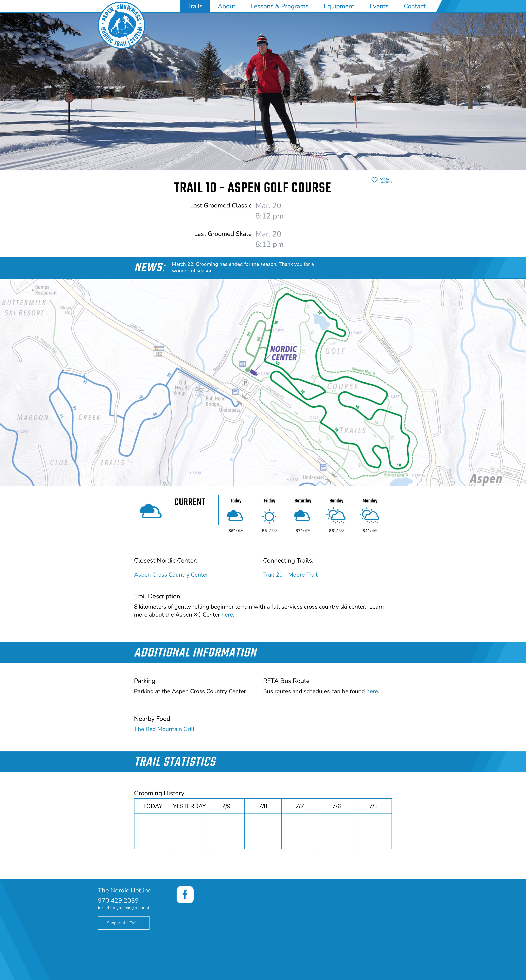The image size is (526, 980).
Task: Open the Facebook icon in the footer
Action: 185,894
